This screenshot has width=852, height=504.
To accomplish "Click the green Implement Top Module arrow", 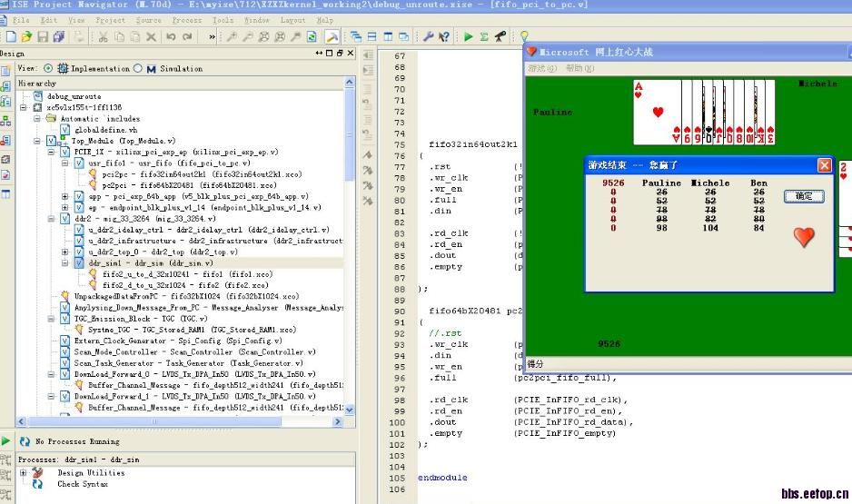I will point(468,36).
